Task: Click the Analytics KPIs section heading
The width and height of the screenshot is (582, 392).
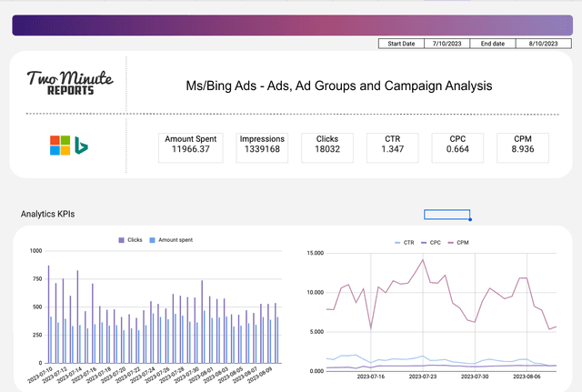Action: click(x=47, y=214)
